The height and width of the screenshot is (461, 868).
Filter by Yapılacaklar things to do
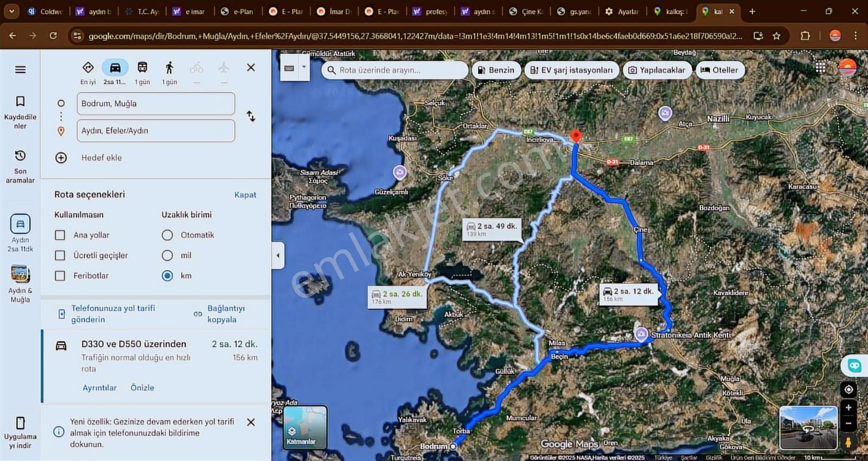pyautogui.click(x=656, y=70)
